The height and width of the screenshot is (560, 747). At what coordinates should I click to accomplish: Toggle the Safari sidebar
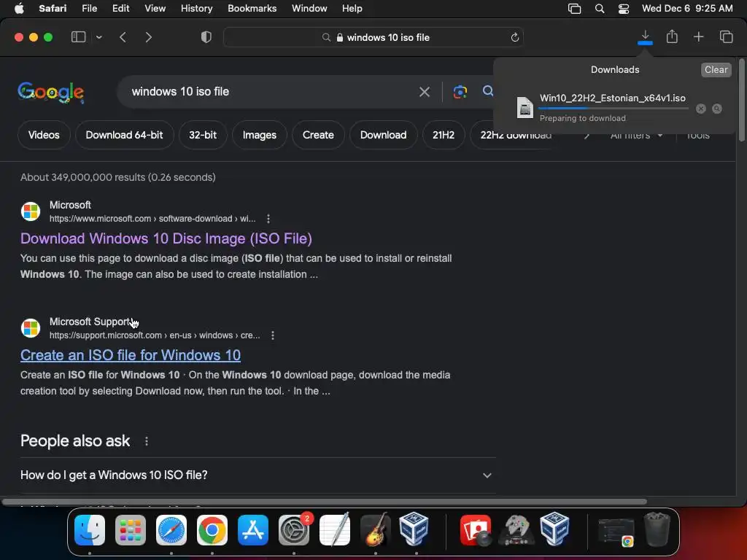78,37
